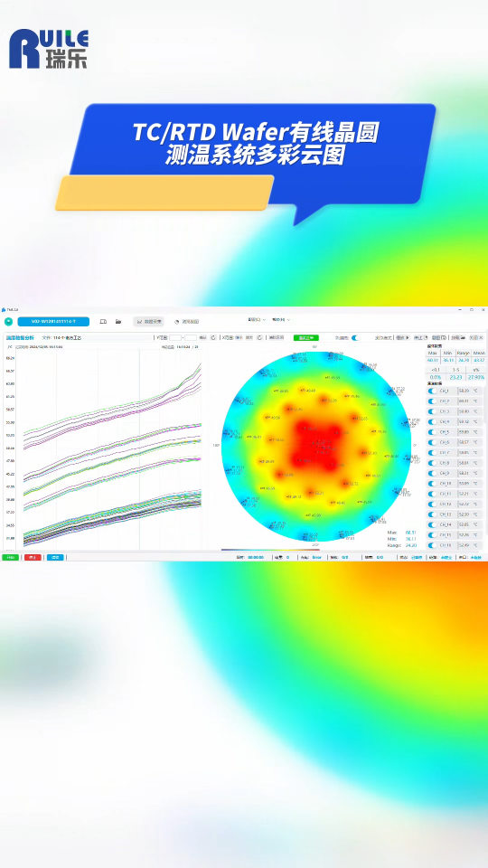Click the blue button in the bottom bar

tap(55, 558)
